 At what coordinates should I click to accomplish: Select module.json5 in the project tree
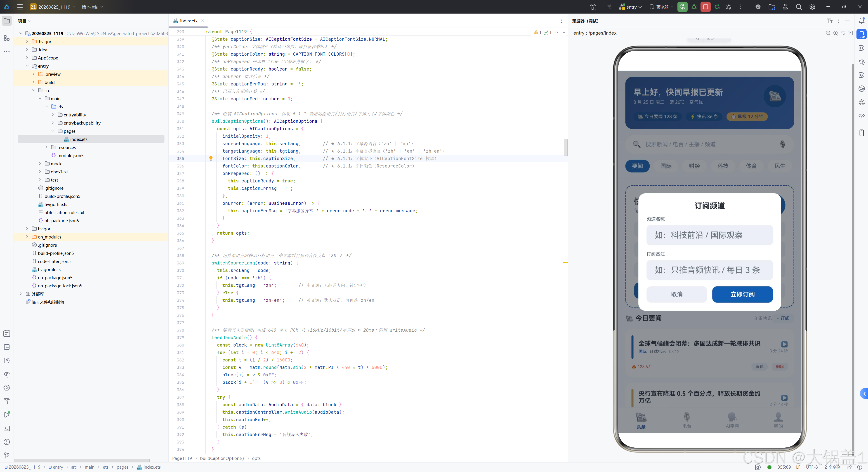(70, 155)
